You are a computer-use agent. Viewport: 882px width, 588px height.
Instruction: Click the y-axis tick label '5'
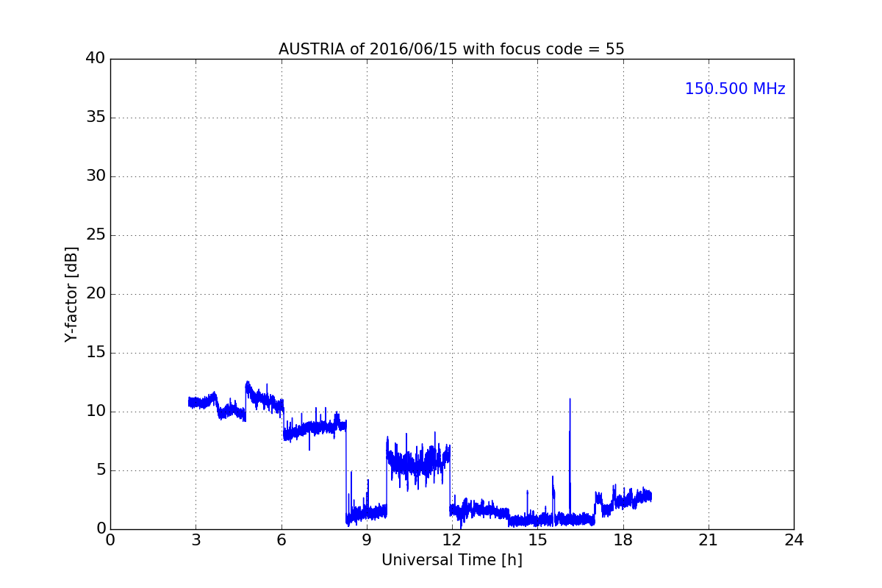(100, 470)
